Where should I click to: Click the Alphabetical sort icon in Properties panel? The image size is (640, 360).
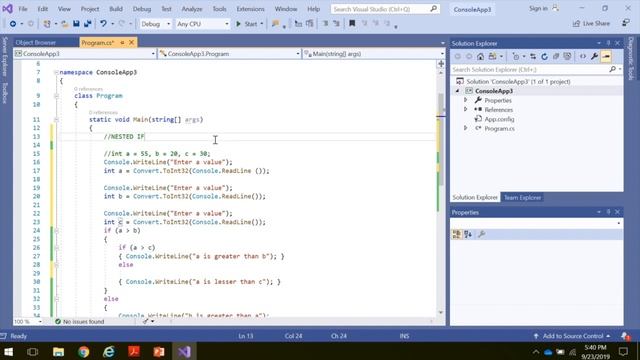[x=468, y=234]
